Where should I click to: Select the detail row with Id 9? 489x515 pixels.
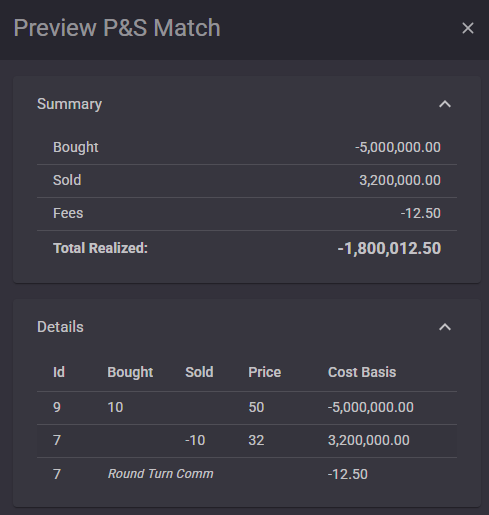[247, 408]
